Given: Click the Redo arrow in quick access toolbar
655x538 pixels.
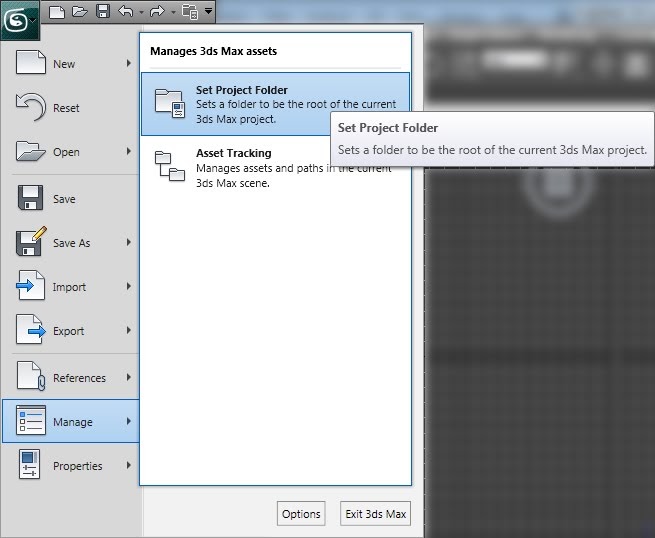Looking at the screenshot, I should pos(157,11).
